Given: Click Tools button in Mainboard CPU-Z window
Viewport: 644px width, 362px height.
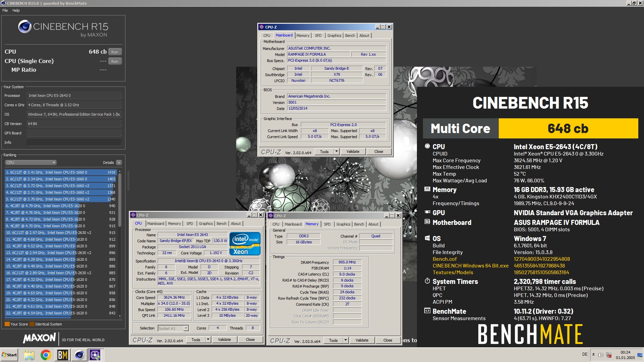Looking at the screenshot, I should coord(324,152).
